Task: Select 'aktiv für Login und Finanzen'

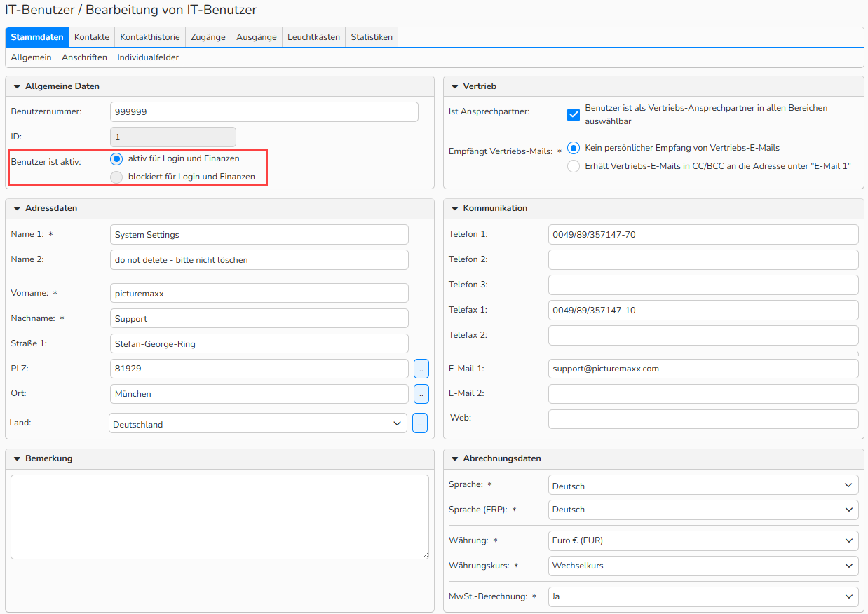Action: (116, 158)
